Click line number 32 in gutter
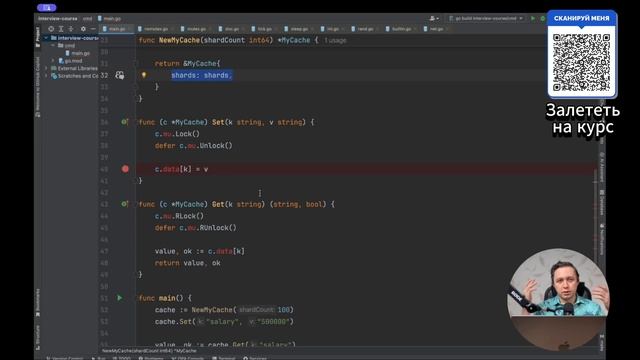640x360 pixels. point(104,75)
